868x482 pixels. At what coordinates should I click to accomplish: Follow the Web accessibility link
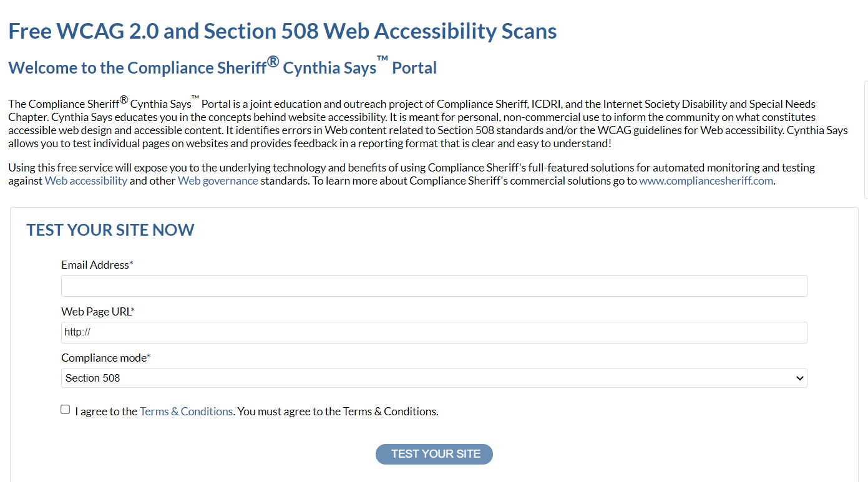(x=86, y=181)
